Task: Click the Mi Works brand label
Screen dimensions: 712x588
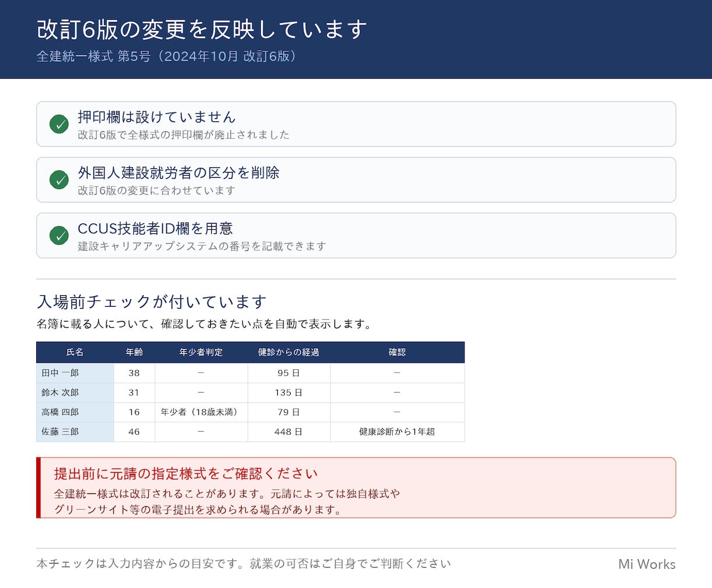Action: click(x=647, y=564)
